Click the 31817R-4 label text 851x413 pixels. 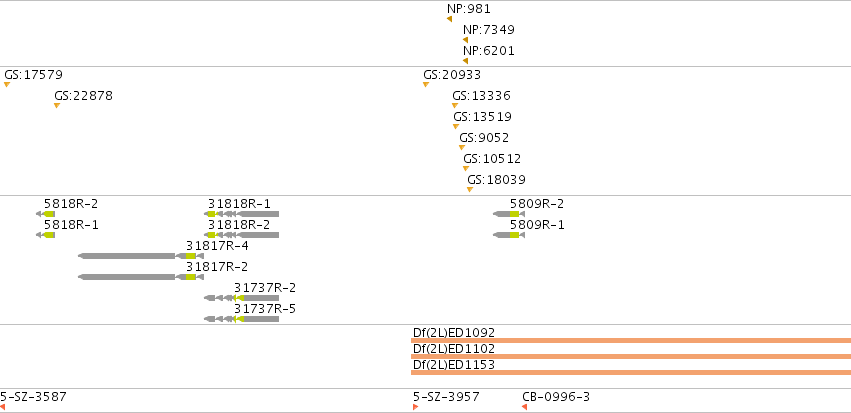(217, 246)
